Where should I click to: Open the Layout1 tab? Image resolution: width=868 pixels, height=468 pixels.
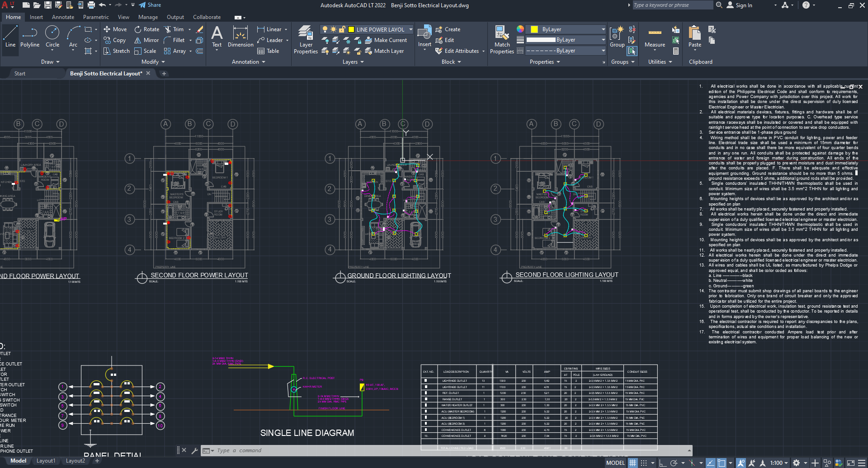pos(46,461)
